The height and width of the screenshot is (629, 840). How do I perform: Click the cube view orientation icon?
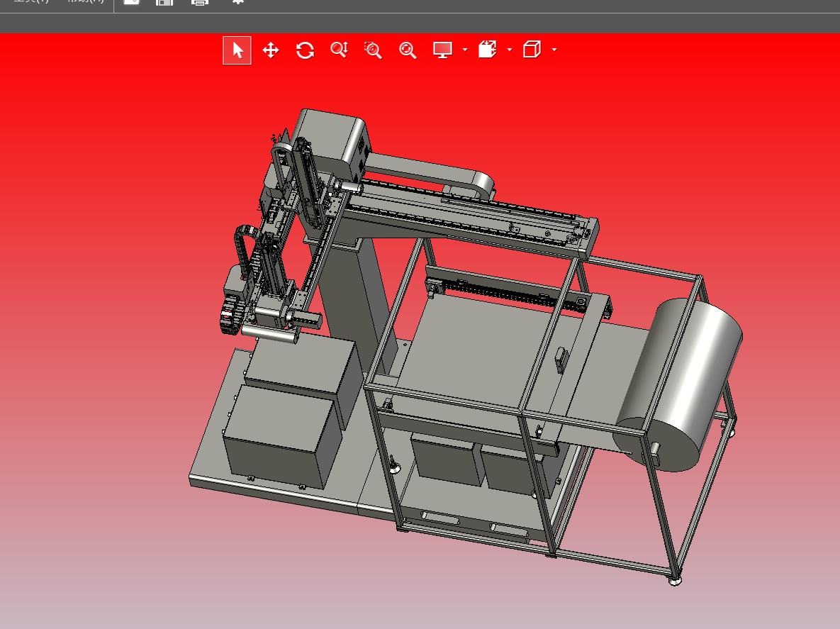(x=532, y=50)
